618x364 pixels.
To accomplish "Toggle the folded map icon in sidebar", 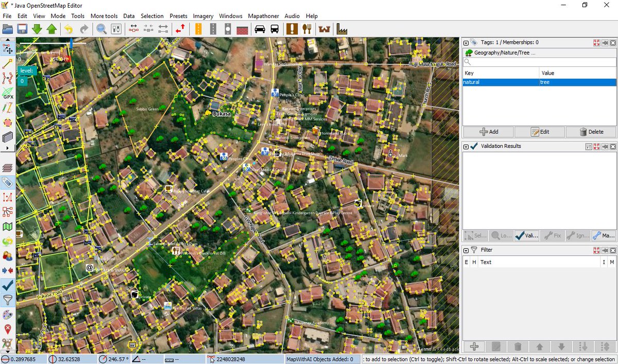I will coord(8,227).
